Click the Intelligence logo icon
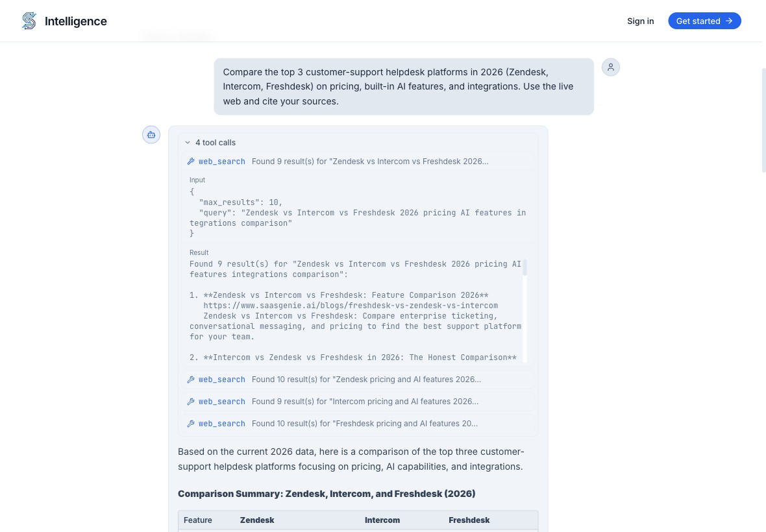This screenshot has height=532, width=766. tap(29, 21)
